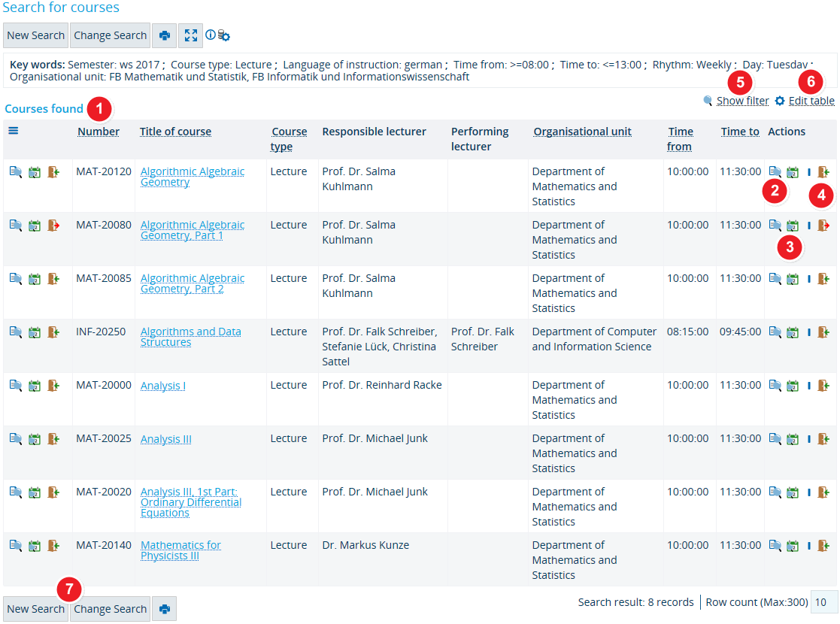Click the bottom New Search button
This screenshot has width=840, height=624.
tap(36, 609)
